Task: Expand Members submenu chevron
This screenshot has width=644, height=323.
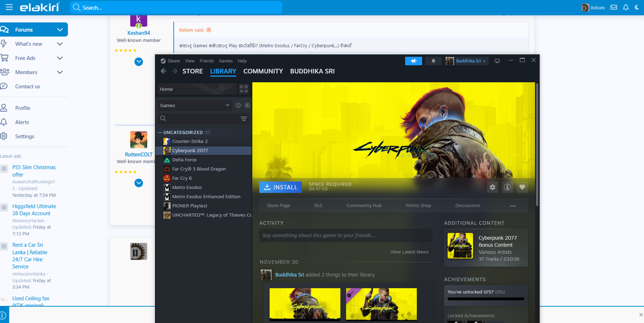Action: 60,72
